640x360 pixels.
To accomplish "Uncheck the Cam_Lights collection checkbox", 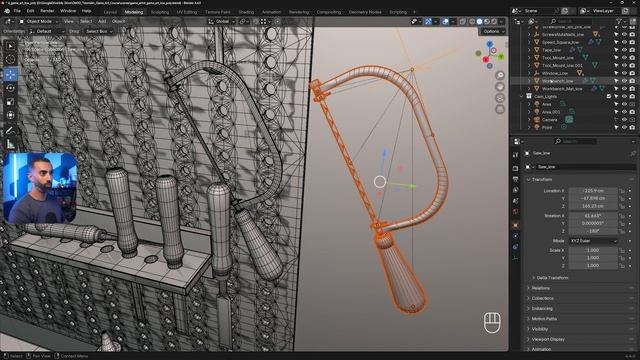I will pyautogui.click(x=609, y=96).
